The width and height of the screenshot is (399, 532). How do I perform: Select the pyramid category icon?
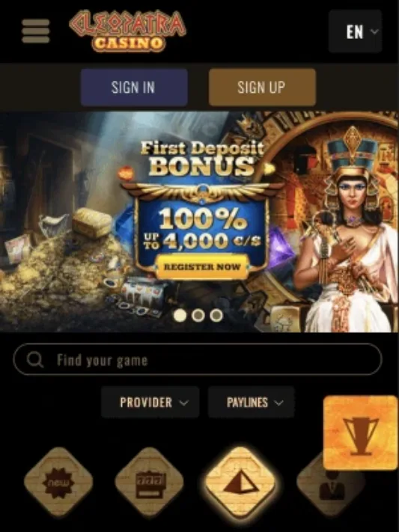coord(240,482)
